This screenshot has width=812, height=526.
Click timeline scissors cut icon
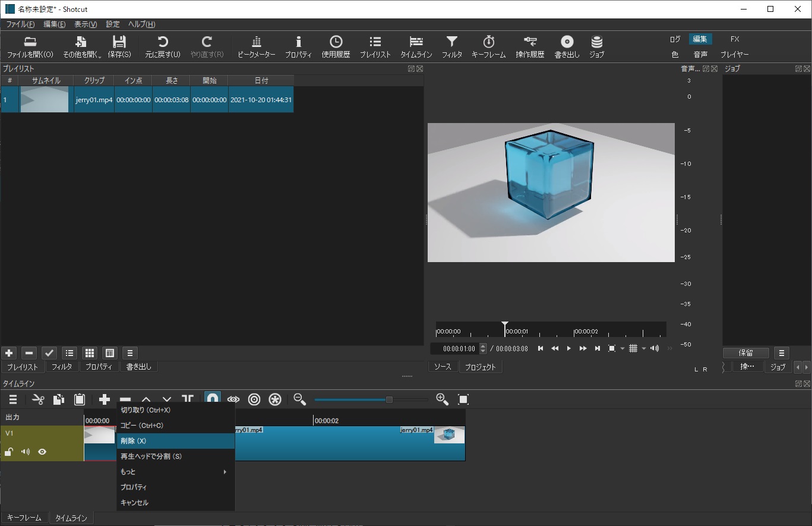(39, 399)
